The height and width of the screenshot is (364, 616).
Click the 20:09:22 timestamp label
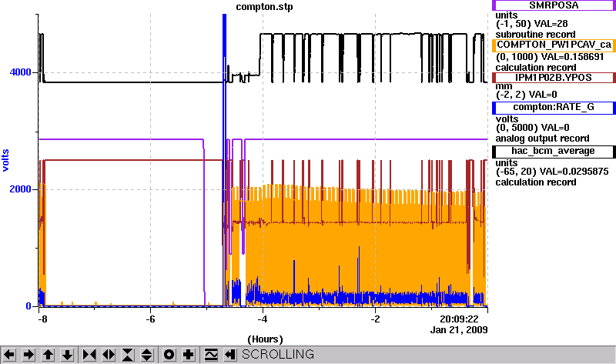459,319
